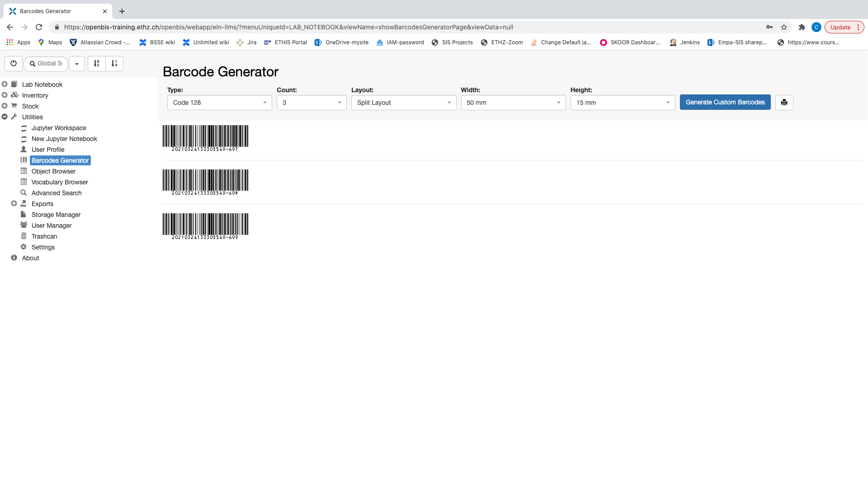Viewport: 868px width, 488px height.
Task: Open BSSE wiki bookmark
Action: (157, 42)
